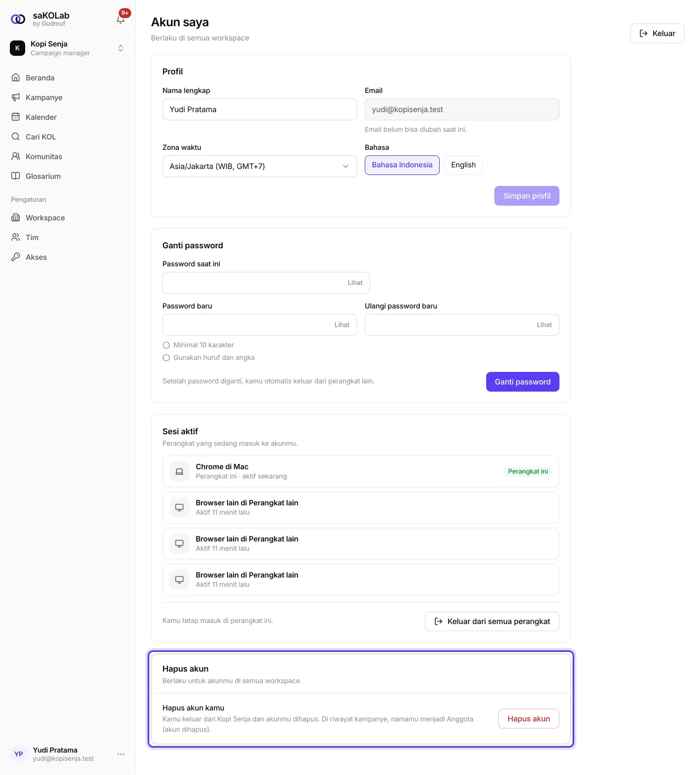Navigate to Cari KOL
Image resolution: width=700 pixels, height=775 pixels.
(68, 137)
